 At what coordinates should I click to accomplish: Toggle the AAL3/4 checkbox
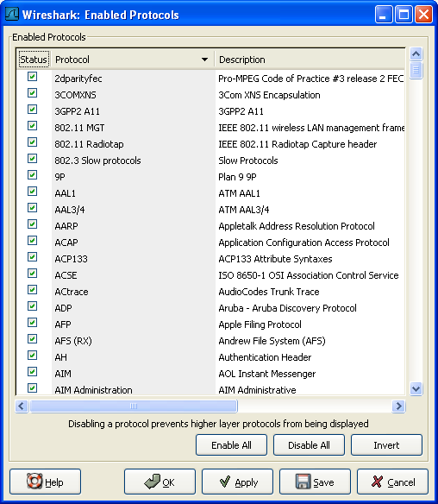[x=32, y=208]
